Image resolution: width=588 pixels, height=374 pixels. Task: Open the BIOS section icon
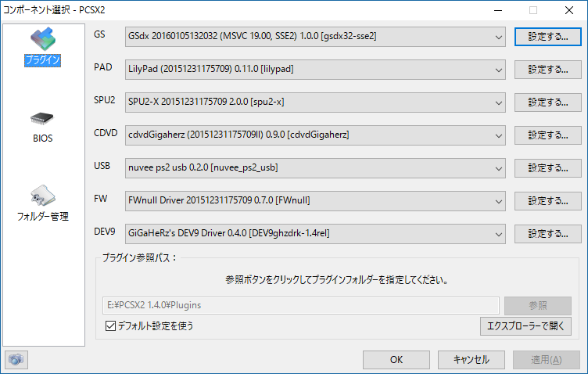click(43, 128)
